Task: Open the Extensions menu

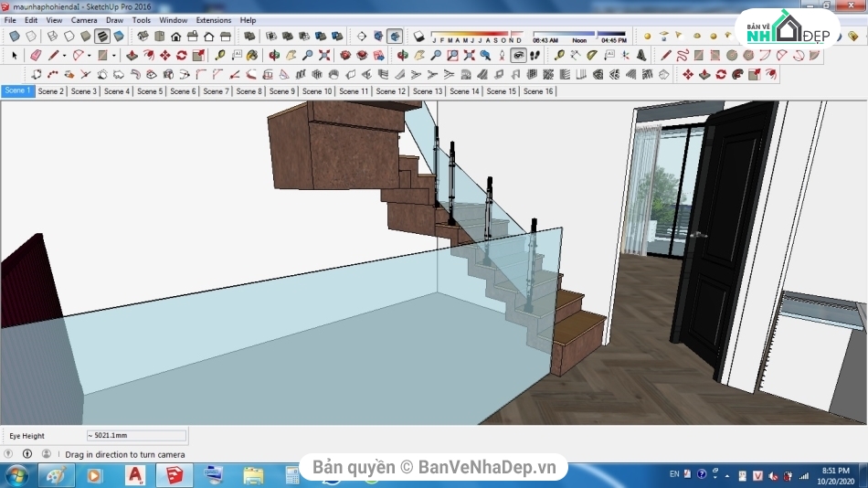Action: pyautogui.click(x=214, y=20)
